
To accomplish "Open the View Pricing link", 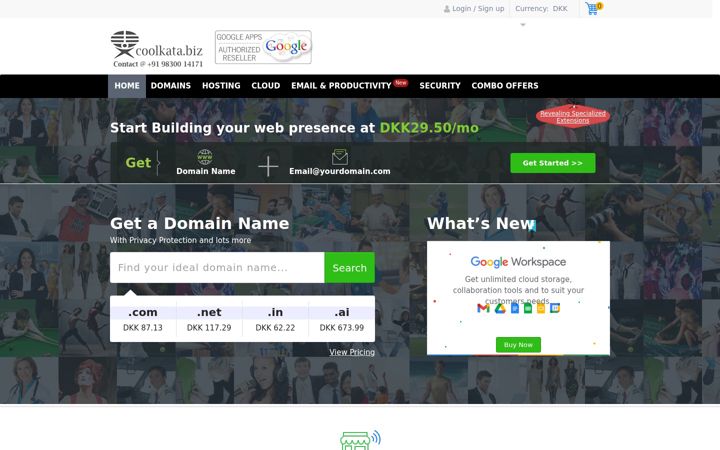I will 352,352.
